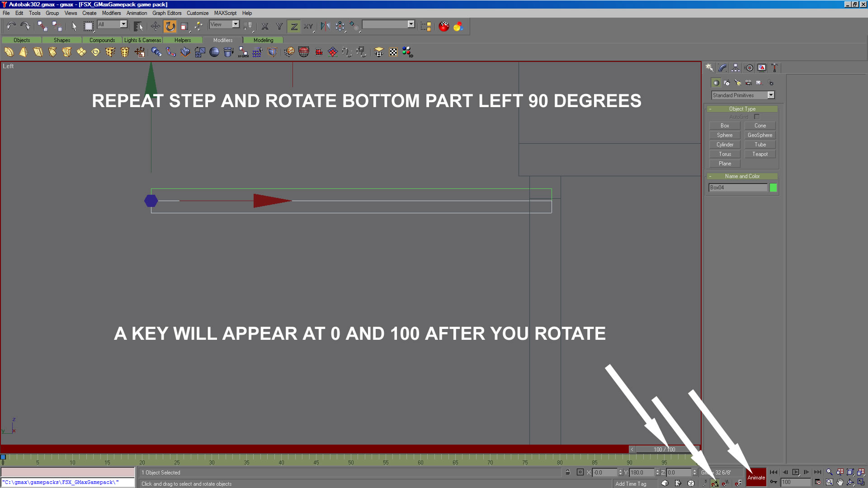The image size is (868, 488).
Task: Select the Move transform tool
Action: pyautogui.click(x=155, y=27)
